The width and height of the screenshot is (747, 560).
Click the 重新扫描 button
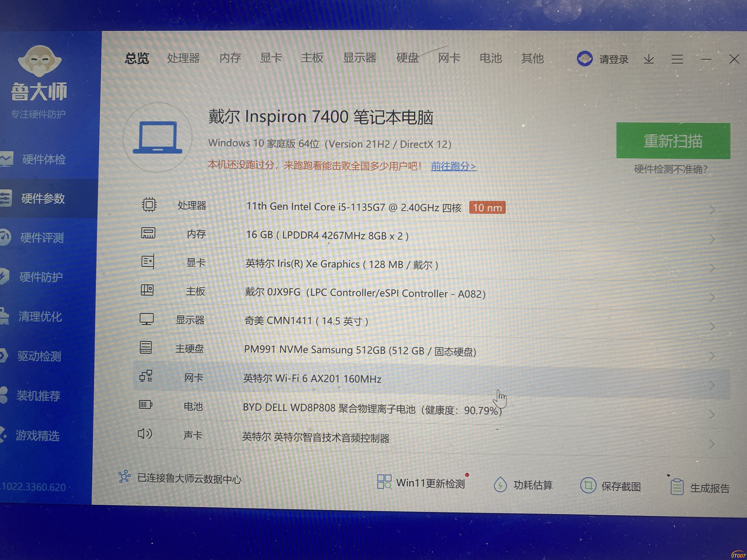click(x=673, y=141)
